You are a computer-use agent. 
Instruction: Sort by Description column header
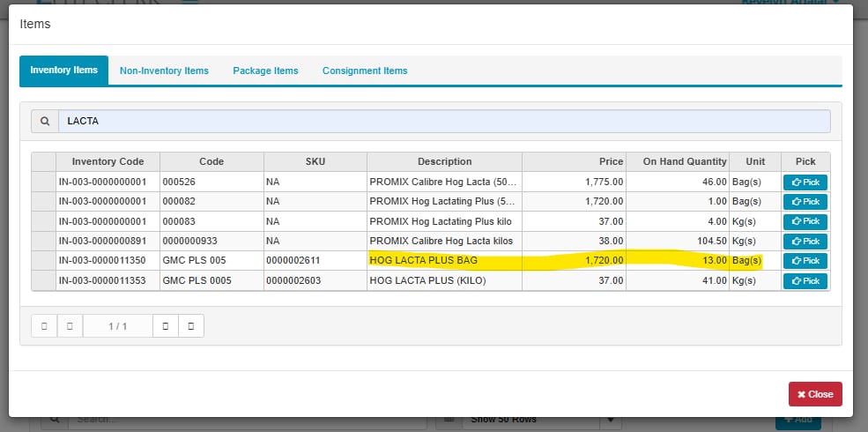coord(444,161)
